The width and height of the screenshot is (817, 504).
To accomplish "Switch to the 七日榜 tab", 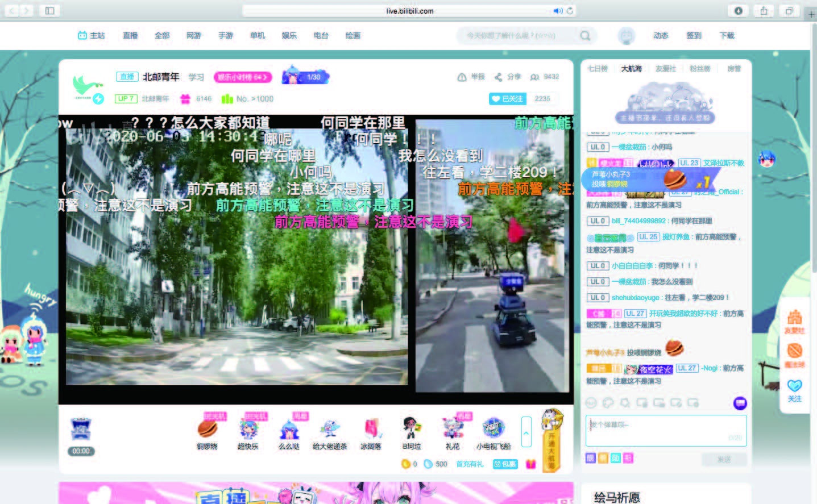I will [x=598, y=68].
